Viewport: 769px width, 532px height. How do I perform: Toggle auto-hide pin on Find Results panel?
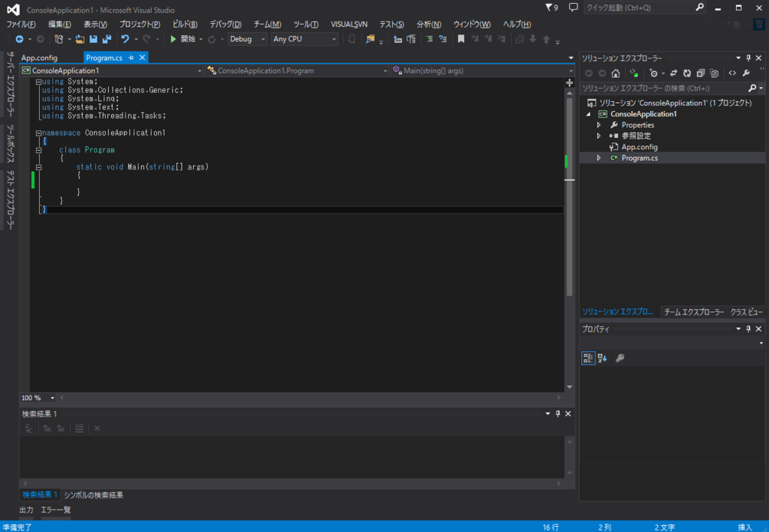point(558,413)
